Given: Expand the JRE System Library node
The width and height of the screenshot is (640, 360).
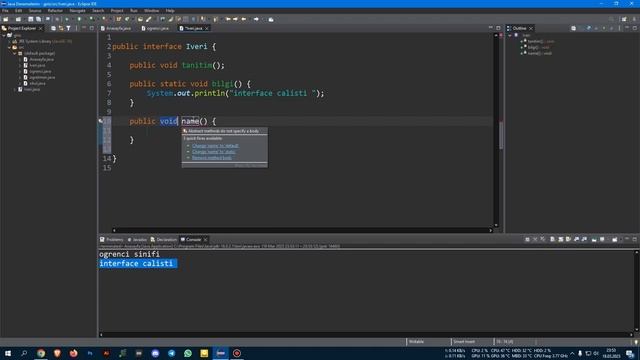Looking at the screenshot, I should pyautogui.click(x=9, y=41).
